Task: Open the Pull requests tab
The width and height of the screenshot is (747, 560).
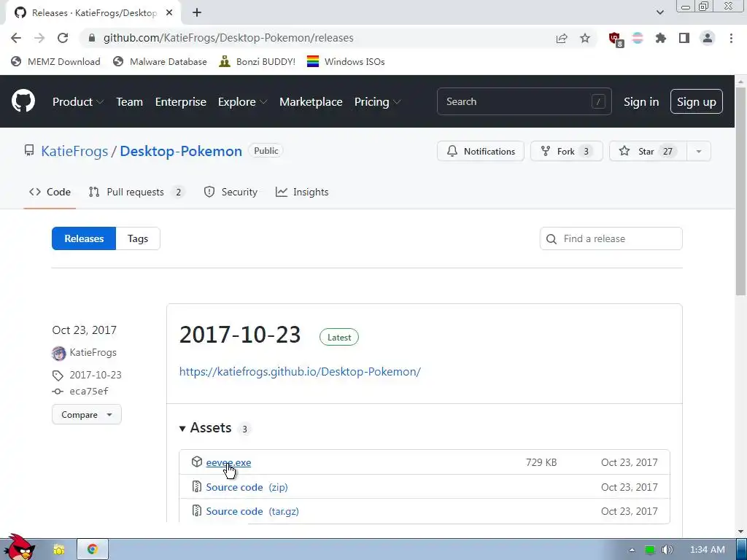Action: tap(136, 192)
